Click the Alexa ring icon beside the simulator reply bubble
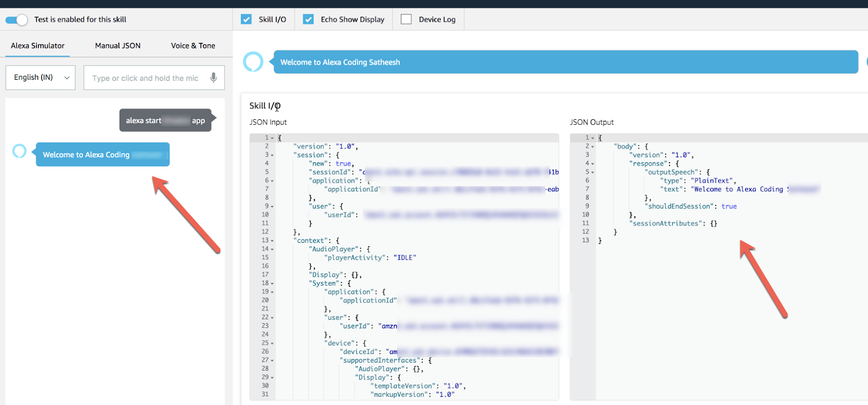868x405 pixels. click(x=20, y=151)
